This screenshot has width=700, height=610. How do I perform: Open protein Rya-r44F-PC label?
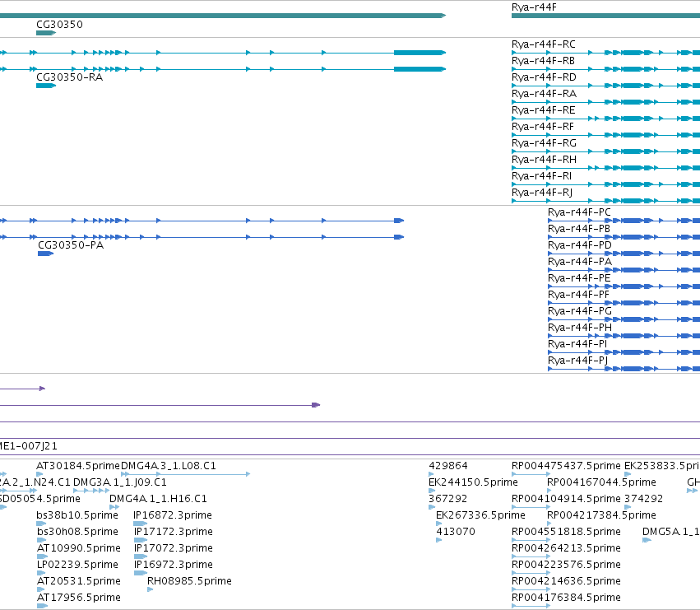pyautogui.click(x=579, y=212)
